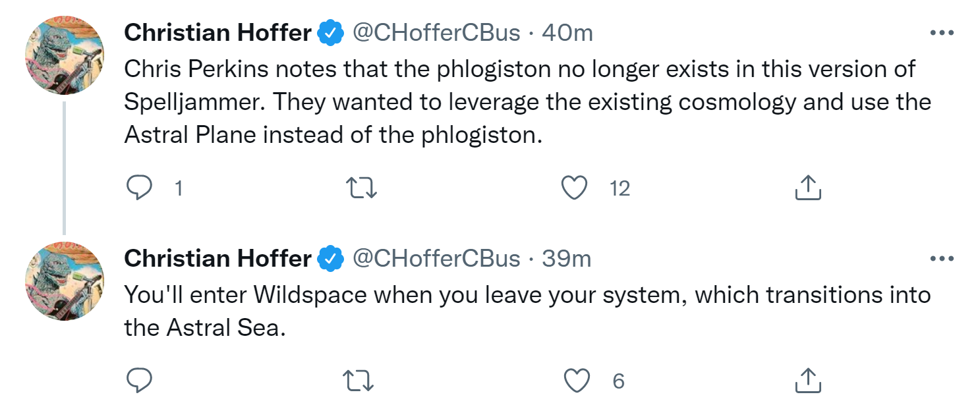Share the Wildspace tweet

pos(807,381)
